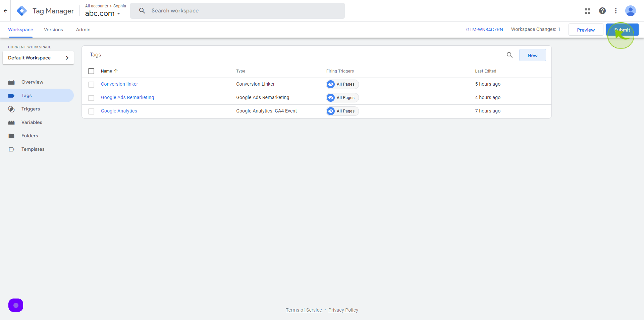Open the Google apps grid
The height and width of the screenshot is (320, 644).
588,11
